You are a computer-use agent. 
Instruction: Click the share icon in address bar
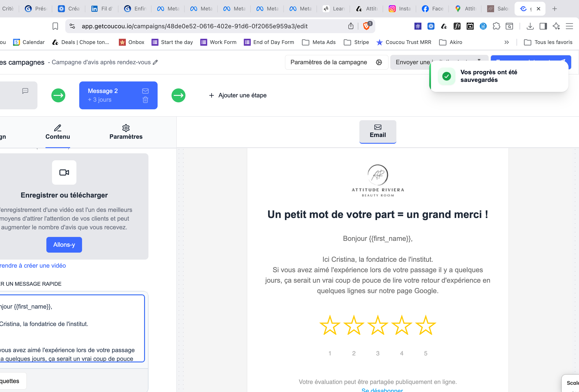click(350, 26)
